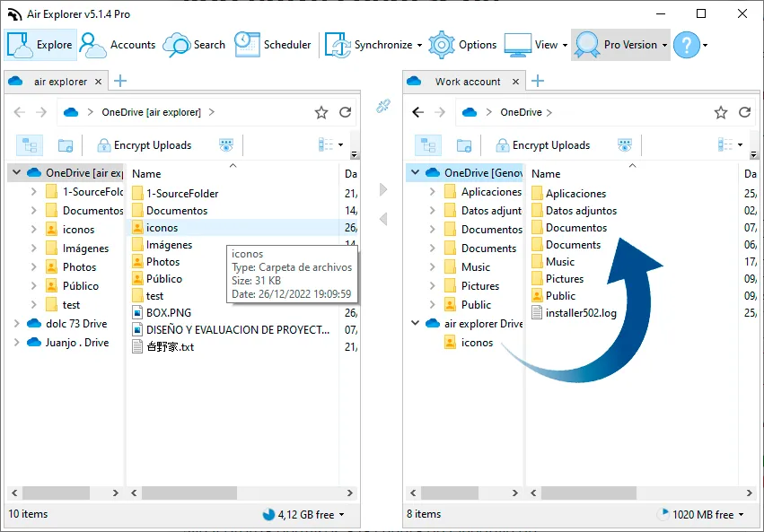This screenshot has height=532, width=764.
Task: Toggle the eye view icon in left pane
Action: (226, 145)
